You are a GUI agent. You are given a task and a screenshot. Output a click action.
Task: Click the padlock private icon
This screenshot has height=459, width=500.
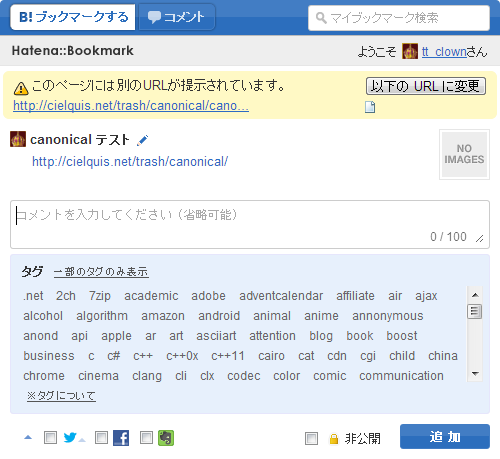334,439
